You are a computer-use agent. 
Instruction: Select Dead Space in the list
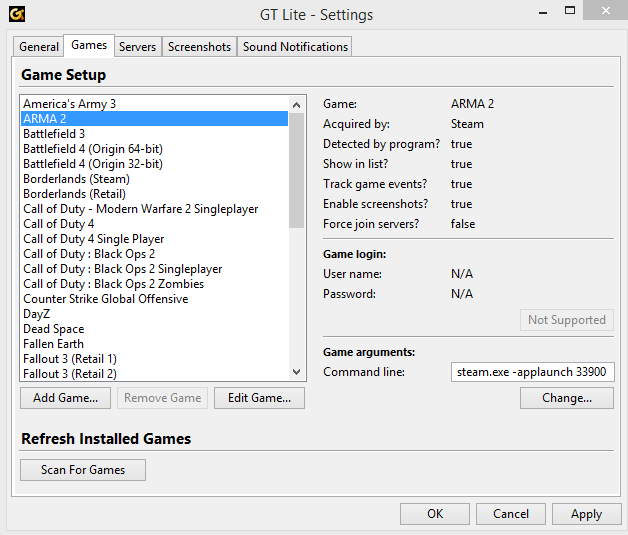[155, 329]
